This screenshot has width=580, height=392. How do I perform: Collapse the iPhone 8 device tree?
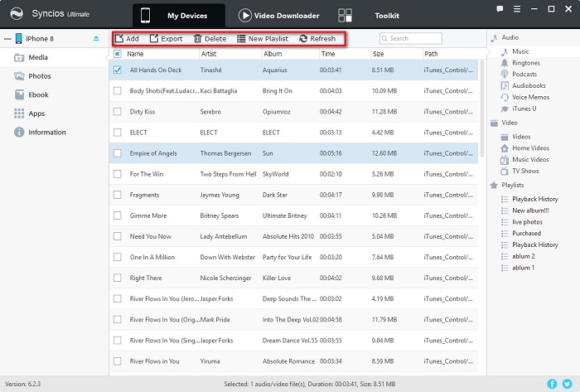7,39
